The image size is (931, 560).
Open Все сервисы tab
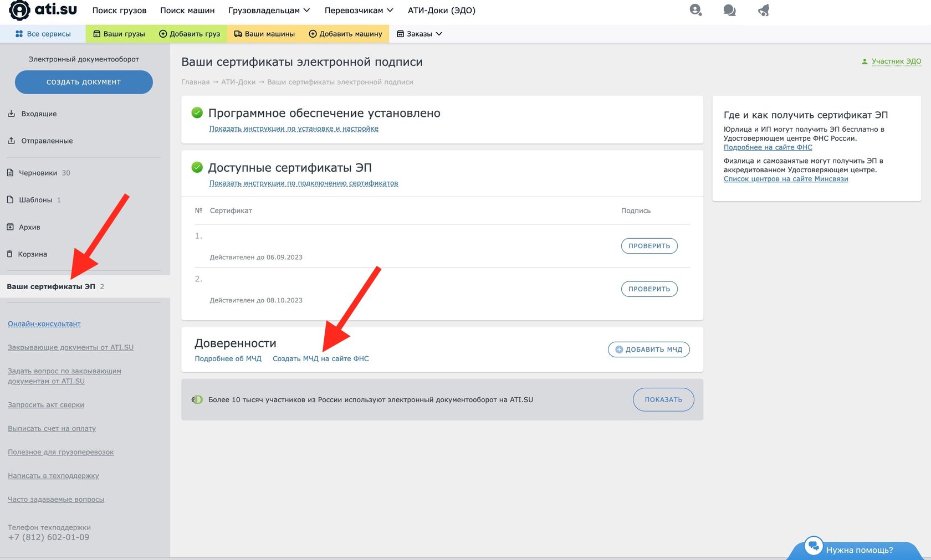pos(43,34)
